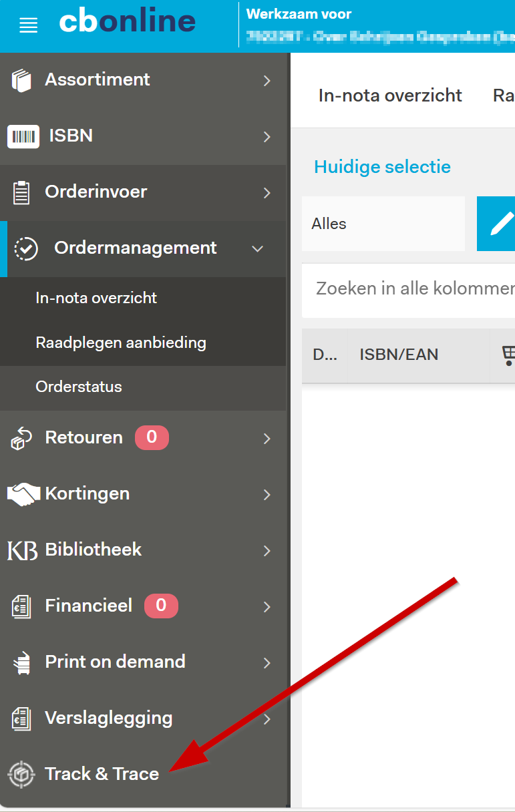The image size is (515, 812).
Task: Click the Assortiment books icon
Action: (21, 80)
